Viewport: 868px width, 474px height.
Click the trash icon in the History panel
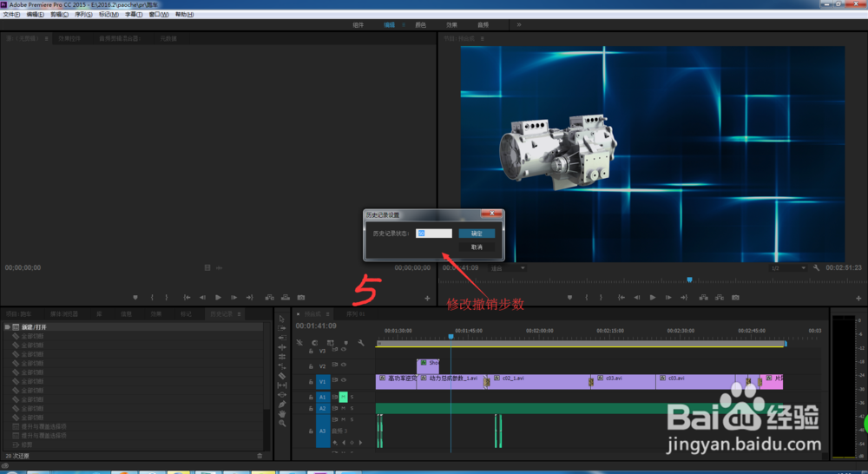coord(259,455)
